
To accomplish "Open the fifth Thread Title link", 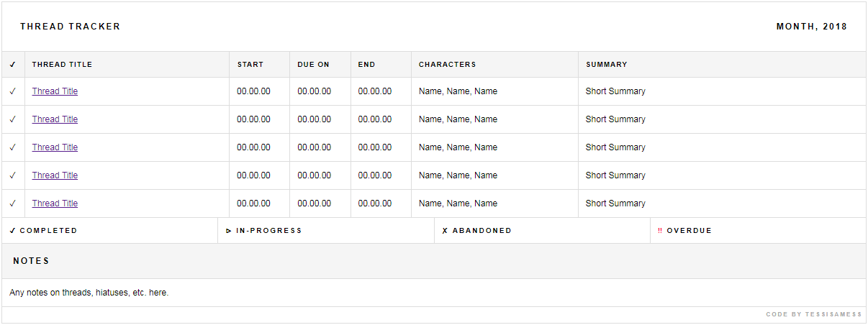I will click(x=55, y=203).
